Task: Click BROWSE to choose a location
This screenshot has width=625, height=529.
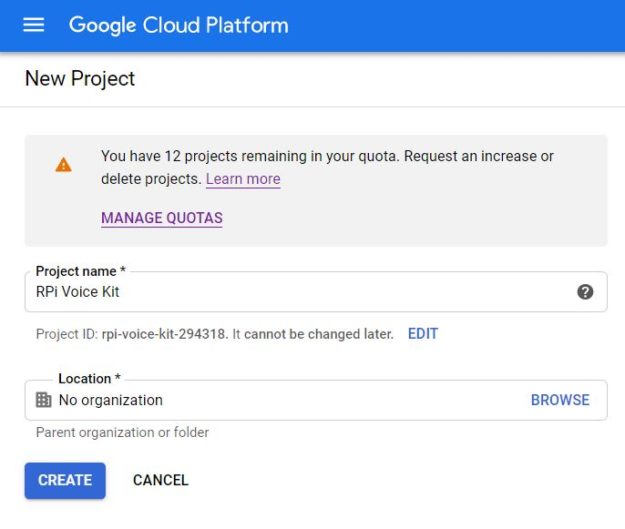Action: click(x=560, y=400)
